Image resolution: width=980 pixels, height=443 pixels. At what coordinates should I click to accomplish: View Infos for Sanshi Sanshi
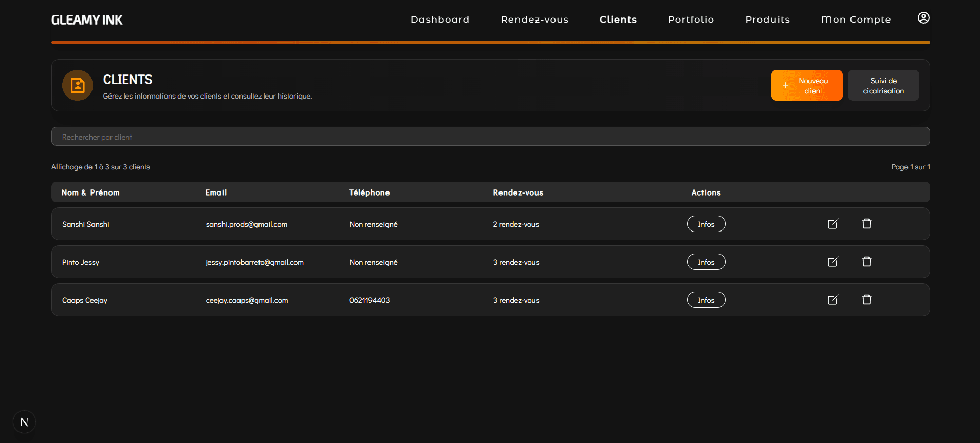click(x=706, y=224)
